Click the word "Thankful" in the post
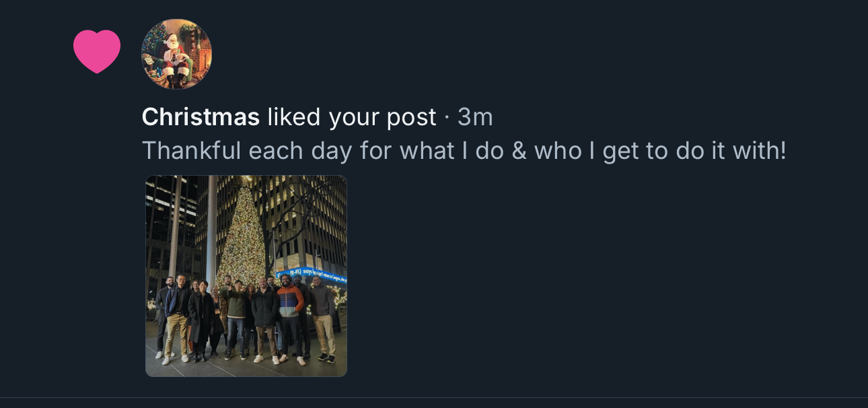 191,151
